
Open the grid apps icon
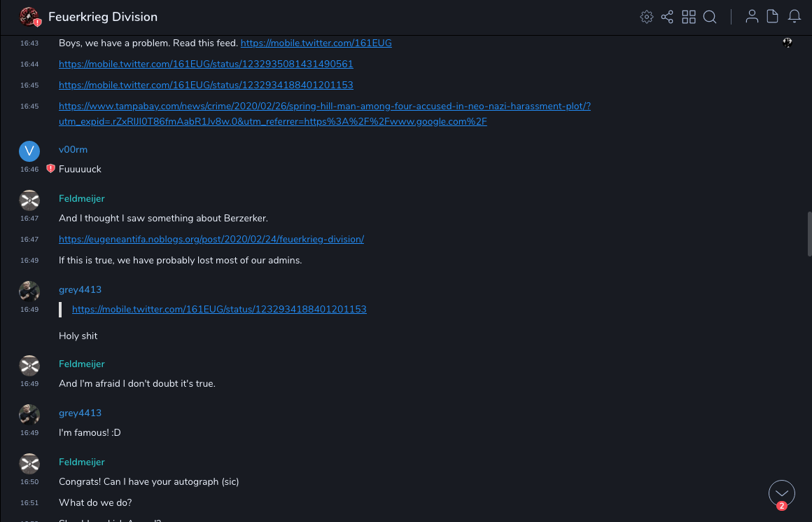coord(689,17)
